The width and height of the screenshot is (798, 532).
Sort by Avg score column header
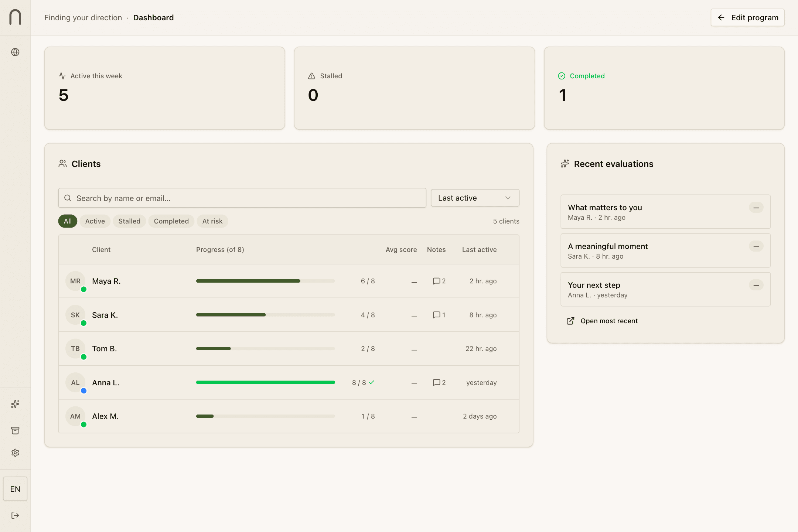[x=401, y=250]
